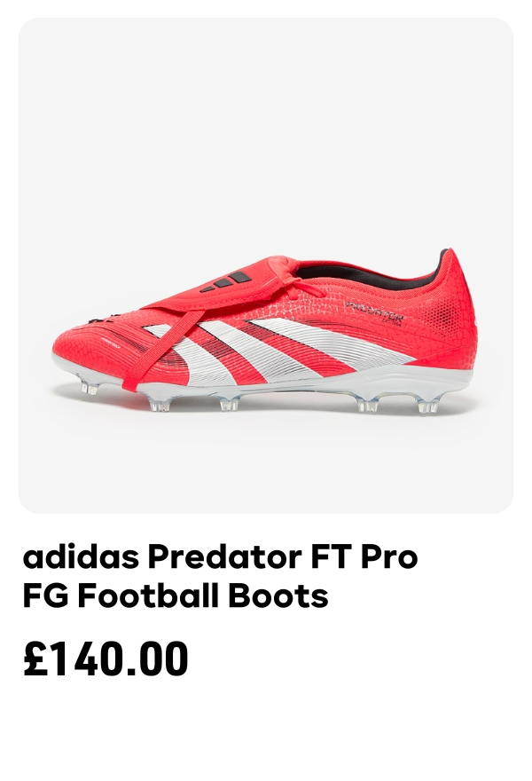Open the red Predator boot product image
Viewport: 532px width, 781px height.
tap(266, 265)
